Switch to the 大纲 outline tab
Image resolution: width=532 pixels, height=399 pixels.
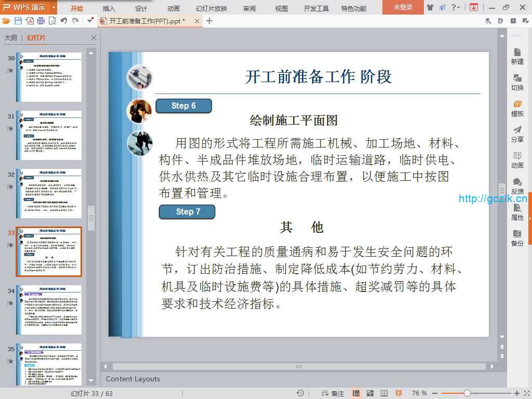[11, 38]
